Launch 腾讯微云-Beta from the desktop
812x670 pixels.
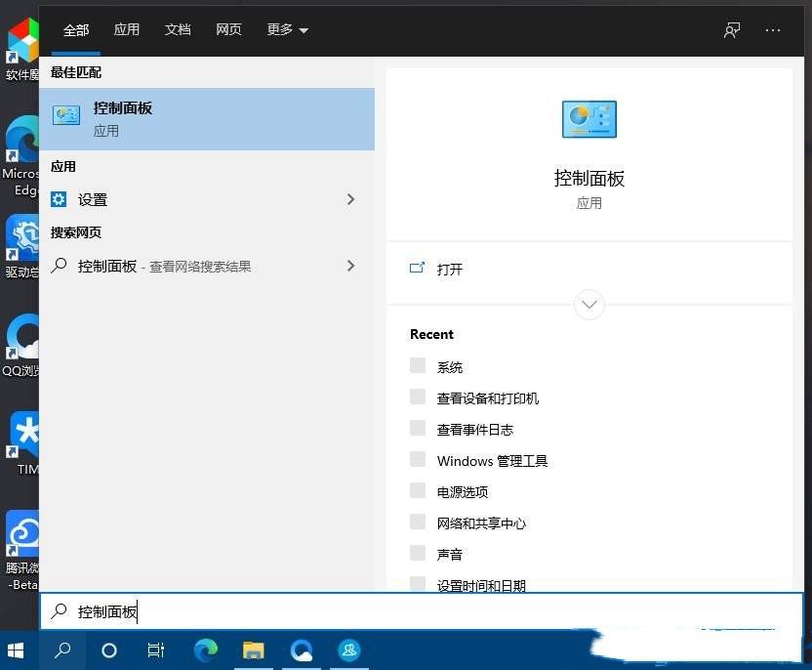point(20,532)
